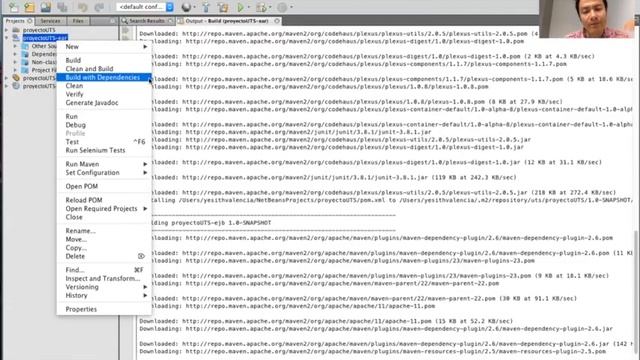The image size is (640, 360).
Task: Open the Set Configuration submenu
Action: (x=104, y=173)
